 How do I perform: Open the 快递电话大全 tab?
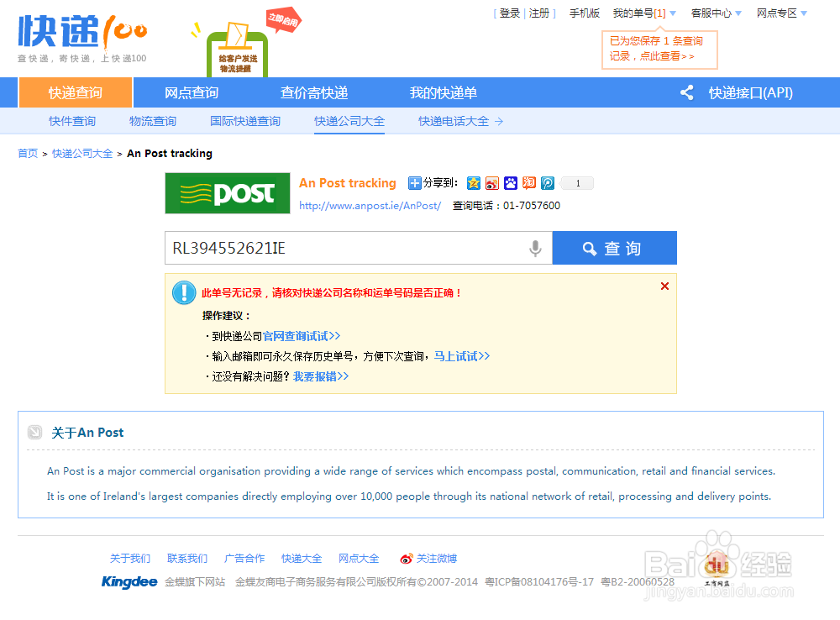click(454, 121)
